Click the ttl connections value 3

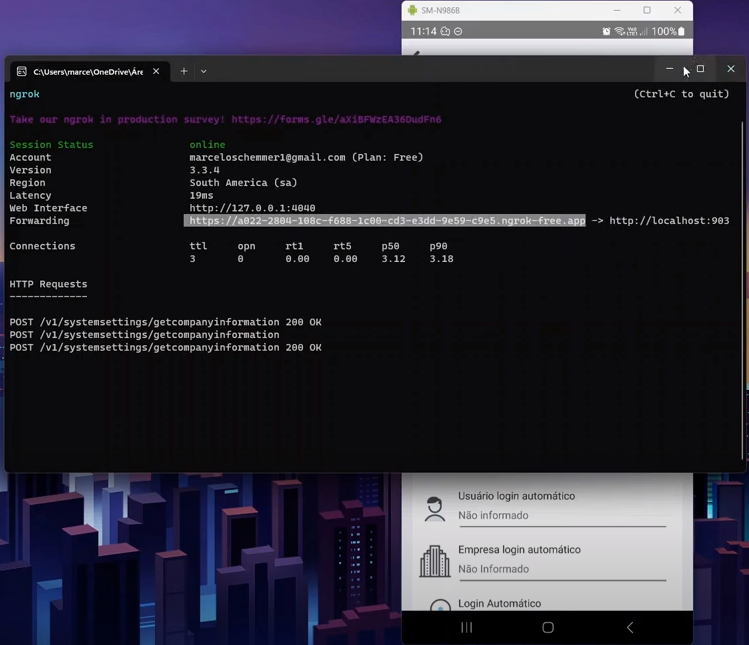193,259
